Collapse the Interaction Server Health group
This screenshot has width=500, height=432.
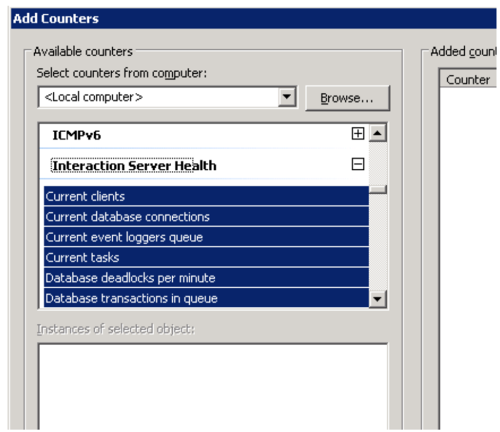(x=358, y=164)
